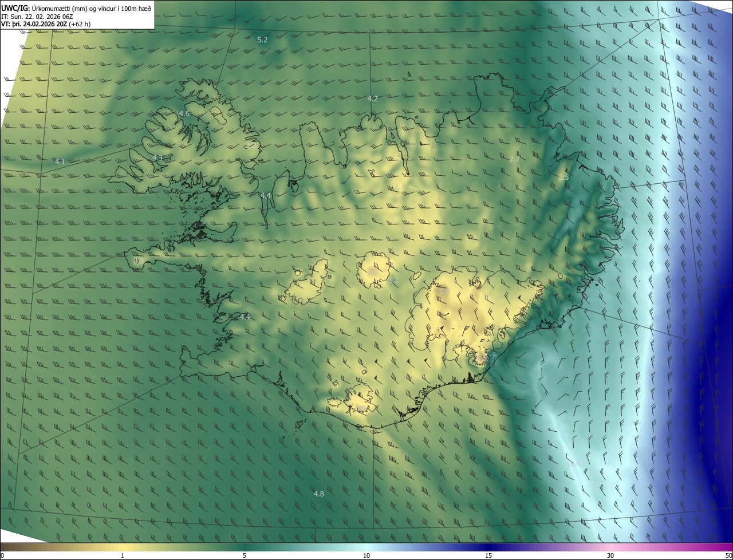This screenshot has height=560, width=733.
Task: Click the '5' tick on the color scale
Action: [x=245, y=555]
